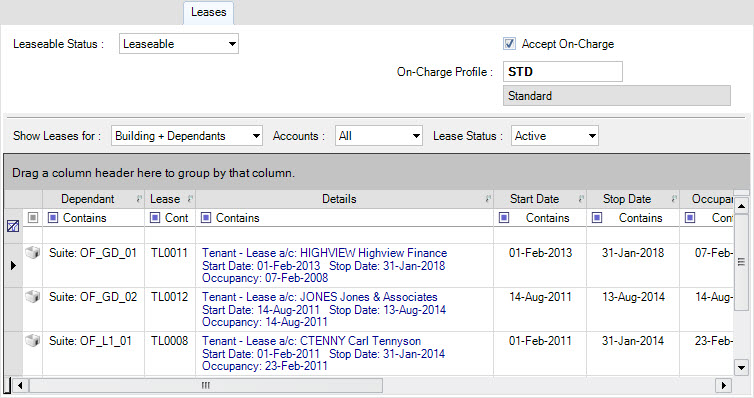This screenshot has height=398, width=754.
Task: Toggle the grey checkbox in filter row
Action: click(33, 218)
